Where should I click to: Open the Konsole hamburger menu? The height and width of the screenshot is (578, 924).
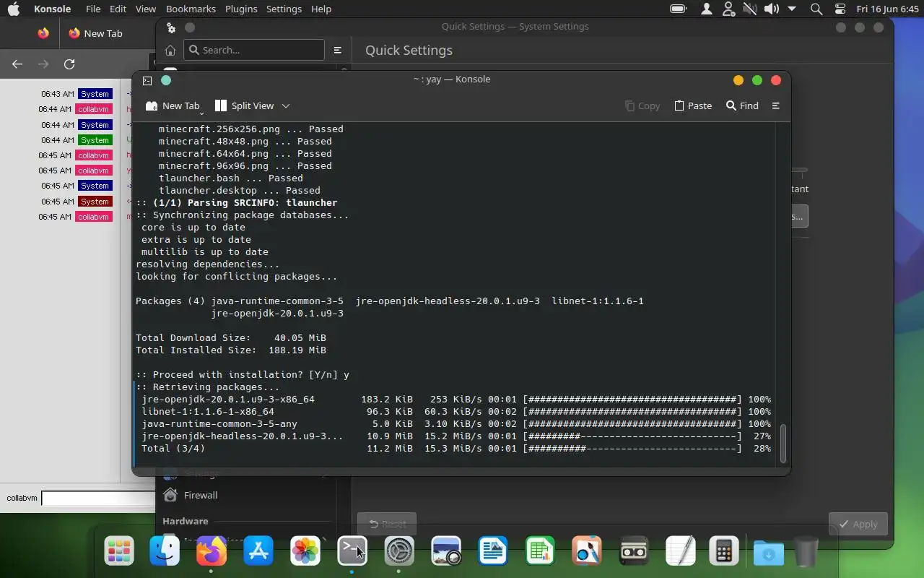(776, 105)
